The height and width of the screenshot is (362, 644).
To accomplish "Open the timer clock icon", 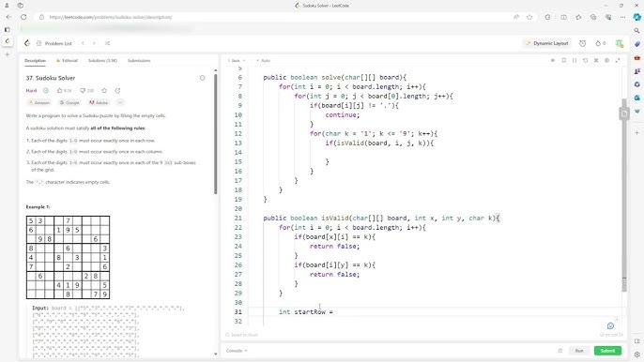I will 582,43.
